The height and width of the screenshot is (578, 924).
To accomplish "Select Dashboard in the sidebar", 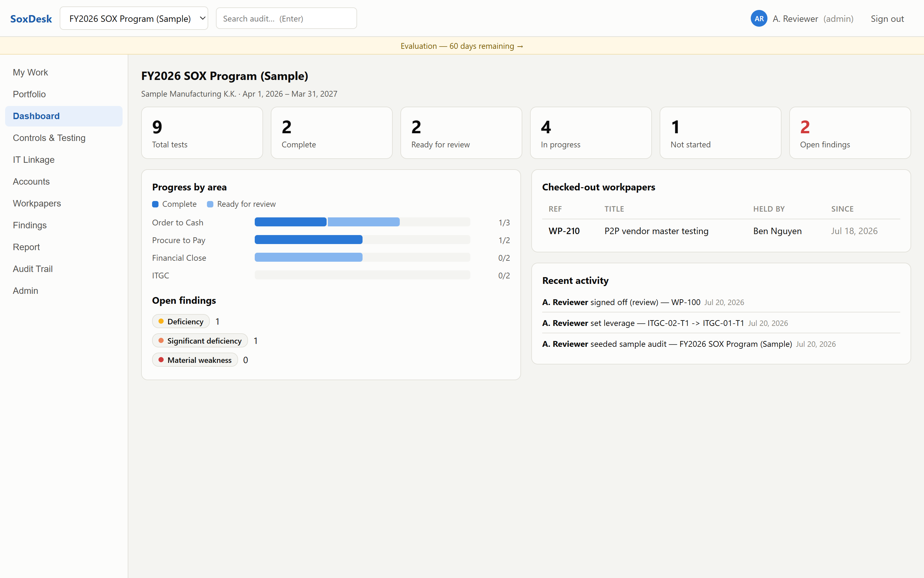I will coord(64,116).
